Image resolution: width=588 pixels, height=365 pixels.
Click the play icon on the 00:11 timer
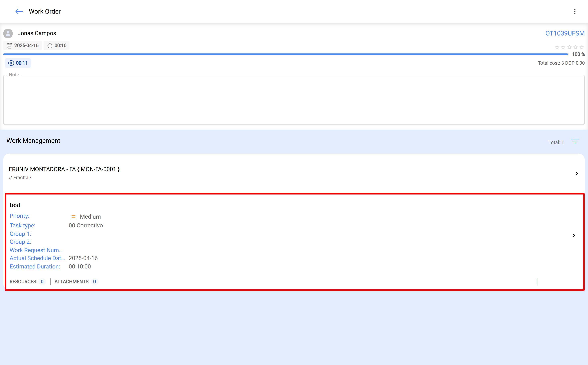coord(11,63)
